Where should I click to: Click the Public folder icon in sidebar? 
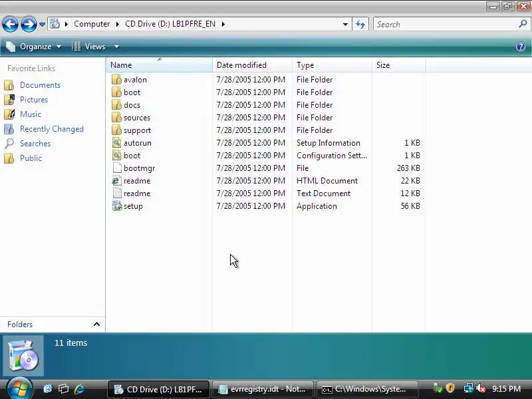click(x=9, y=158)
